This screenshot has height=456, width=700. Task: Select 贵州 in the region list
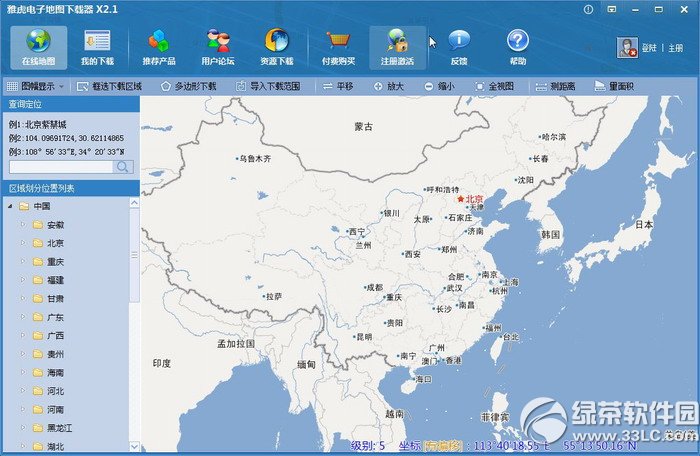pyautogui.click(x=55, y=354)
